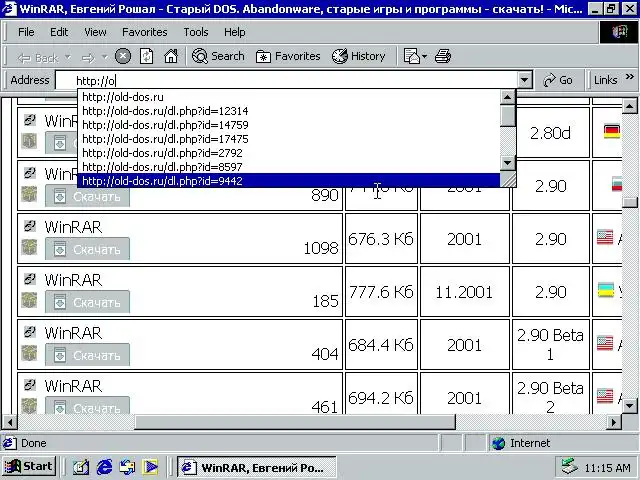
Task: Print the page with printer icon
Action: point(443,56)
